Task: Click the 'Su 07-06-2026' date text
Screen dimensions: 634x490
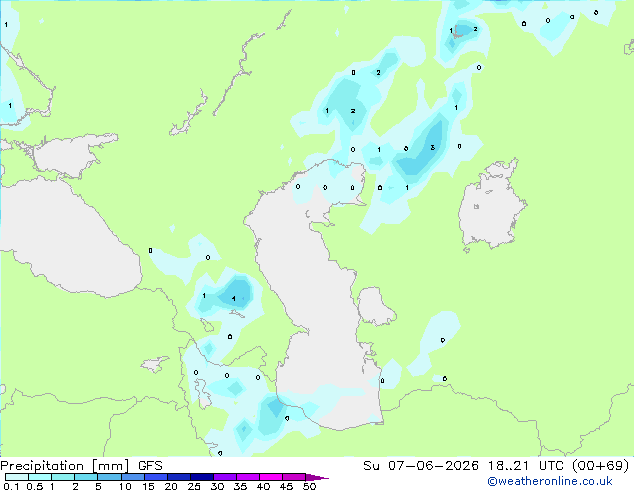Action: (421, 466)
